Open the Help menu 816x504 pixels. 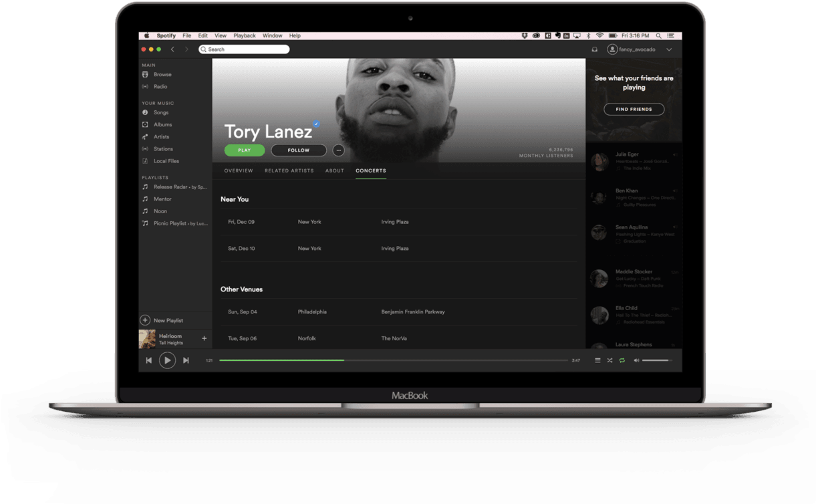pos(295,35)
